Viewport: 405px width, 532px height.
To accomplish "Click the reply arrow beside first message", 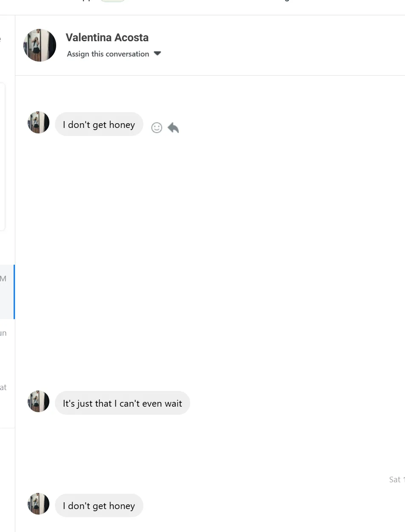I will click(173, 127).
